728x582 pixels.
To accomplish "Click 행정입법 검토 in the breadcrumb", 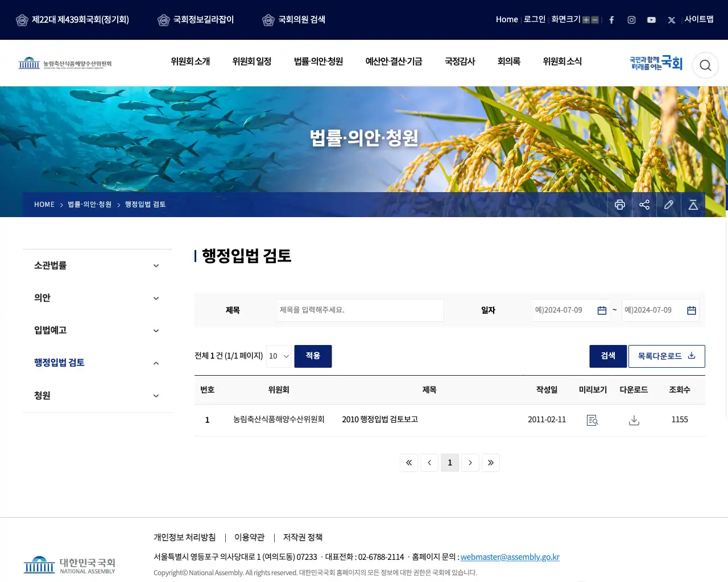I will pyautogui.click(x=146, y=205).
